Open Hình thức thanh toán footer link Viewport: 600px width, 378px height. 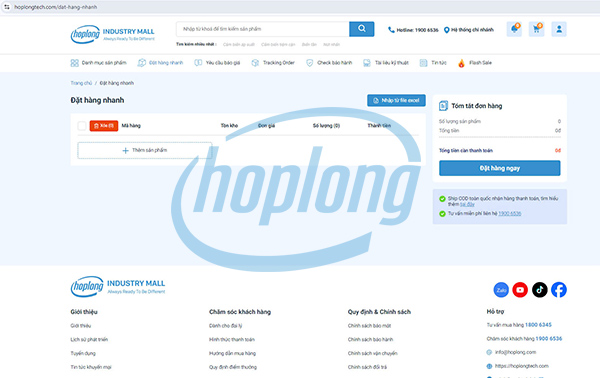click(232, 339)
